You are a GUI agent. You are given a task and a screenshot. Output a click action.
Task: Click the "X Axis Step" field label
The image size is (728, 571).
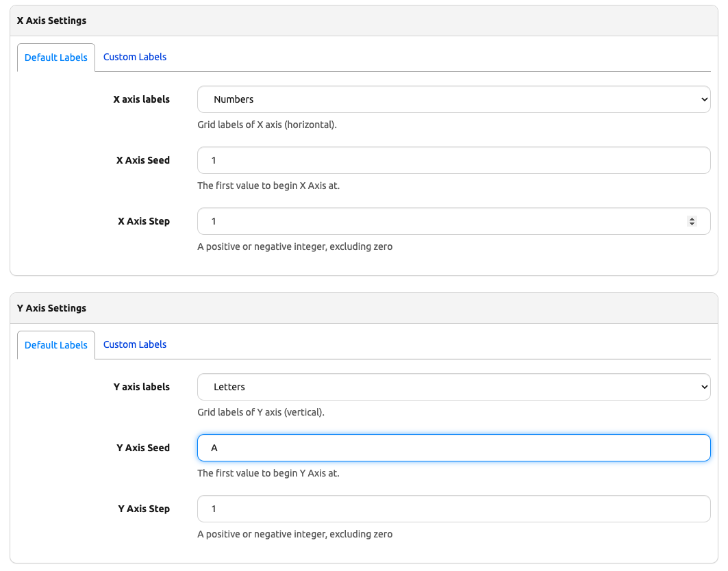pyautogui.click(x=143, y=221)
